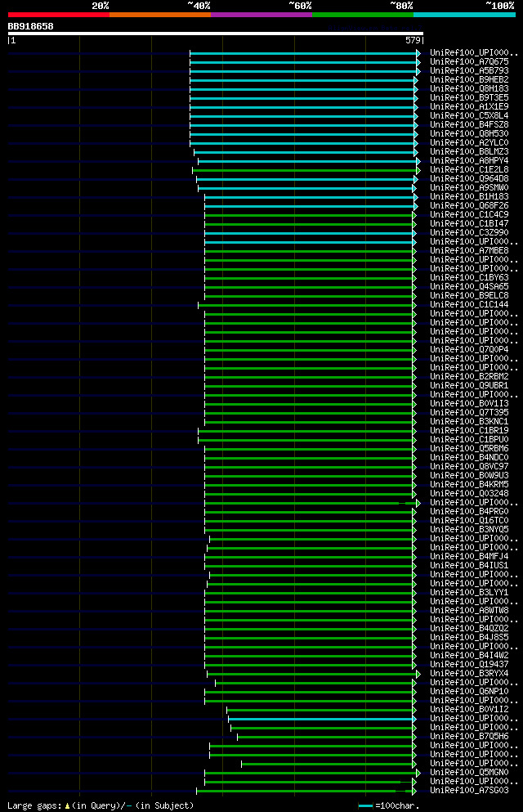The height and width of the screenshot is (812, 523).
Task: Select UniRef100_C1BI47 label
Action: [x=469, y=224]
